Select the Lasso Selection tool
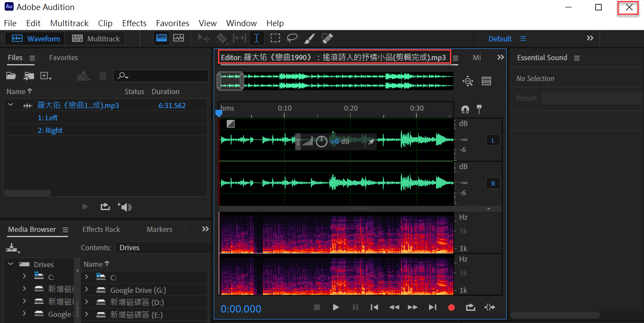 pos(292,38)
